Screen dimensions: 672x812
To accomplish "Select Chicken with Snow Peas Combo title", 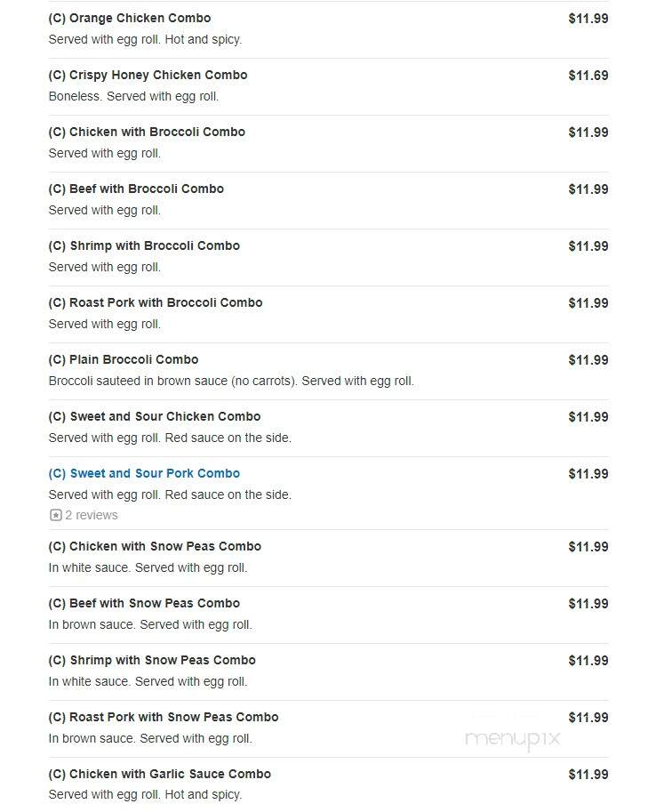I will click(x=155, y=547).
